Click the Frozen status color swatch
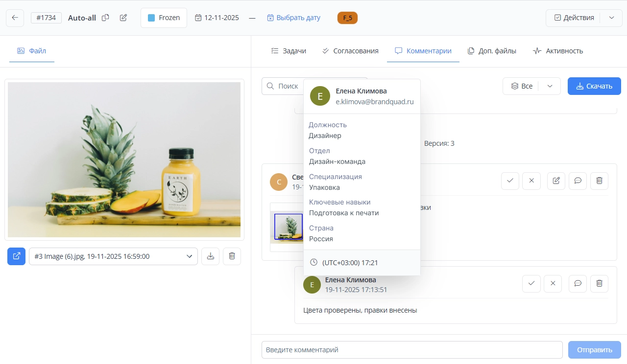627x364 pixels. click(151, 18)
